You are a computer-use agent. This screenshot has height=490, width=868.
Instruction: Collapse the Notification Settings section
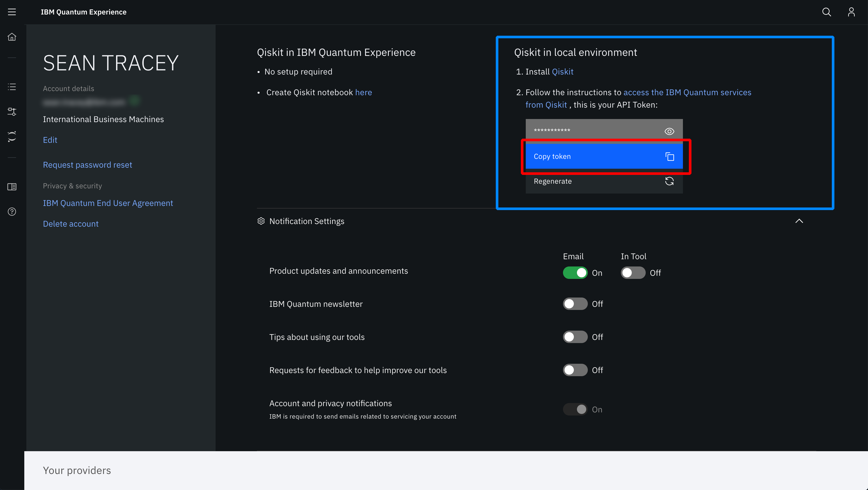click(x=799, y=221)
